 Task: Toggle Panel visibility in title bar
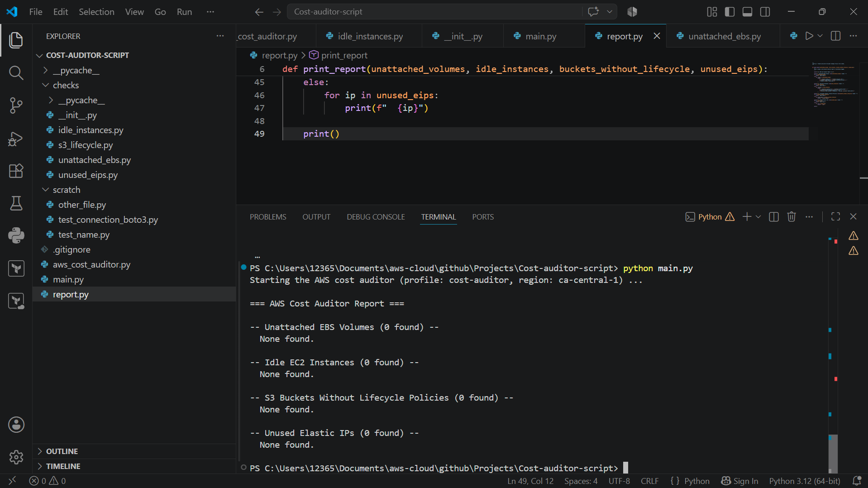pos(747,12)
